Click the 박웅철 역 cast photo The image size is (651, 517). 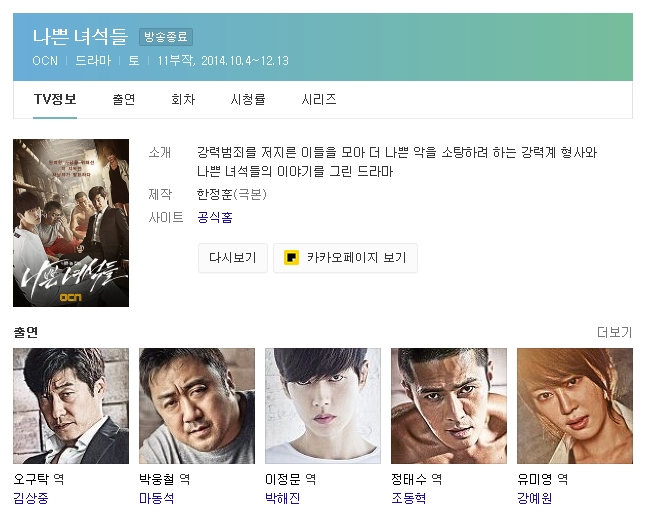pos(197,406)
